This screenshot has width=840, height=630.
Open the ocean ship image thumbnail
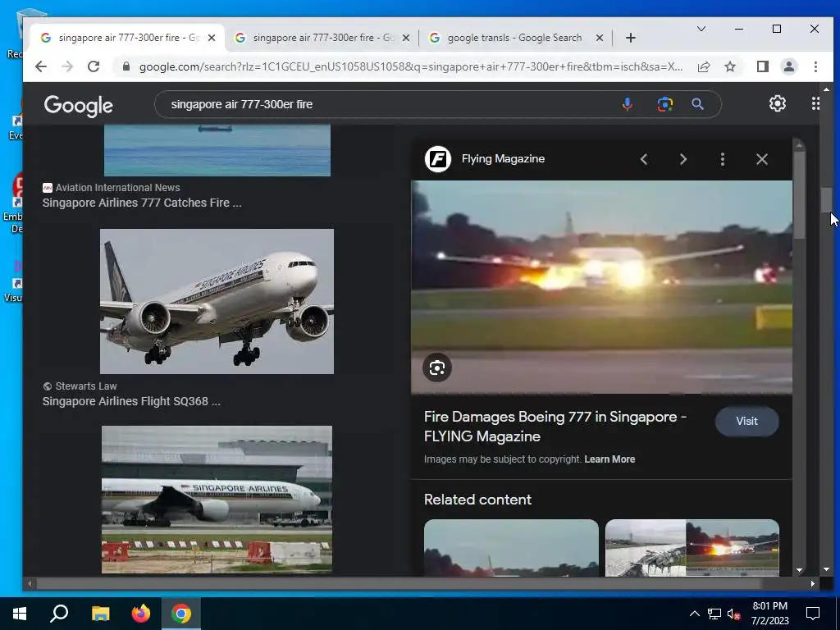pyautogui.click(x=217, y=150)
